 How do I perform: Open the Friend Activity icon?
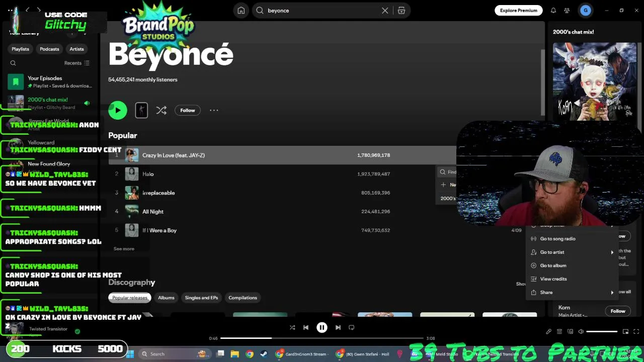pyautogui.click(x=567, y=11)
